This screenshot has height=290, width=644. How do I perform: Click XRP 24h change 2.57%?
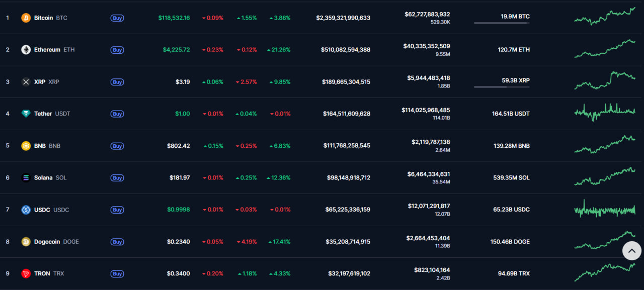coord(247,81)
